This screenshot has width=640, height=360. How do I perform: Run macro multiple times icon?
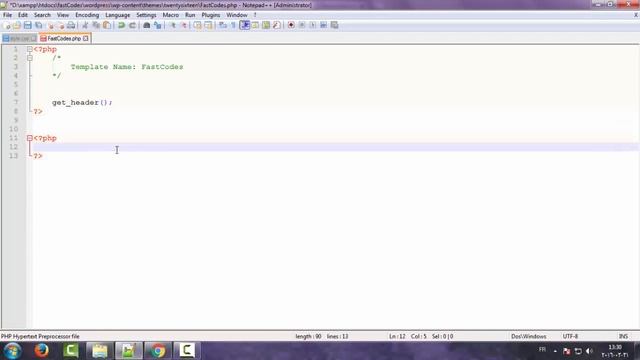click(324, 25)
